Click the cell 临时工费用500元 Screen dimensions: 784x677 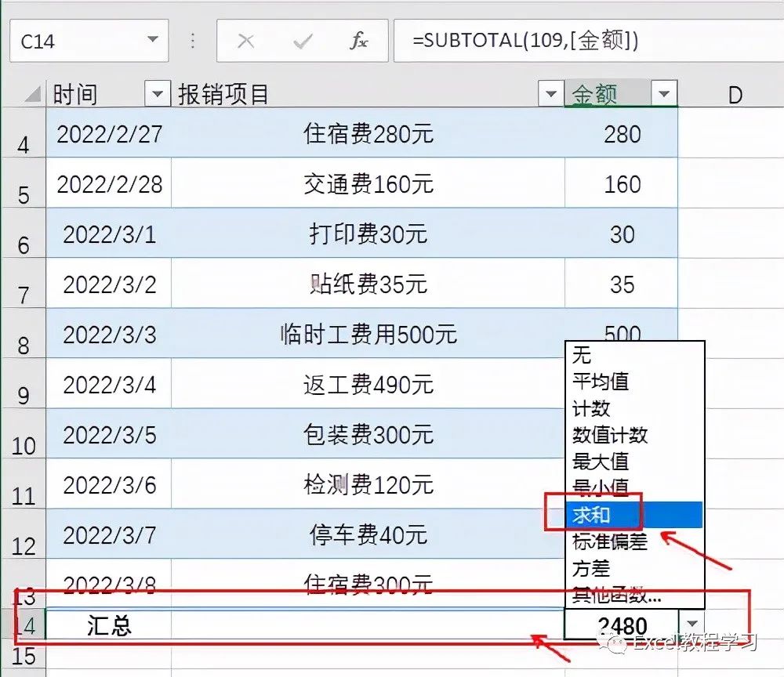[368, 334]
